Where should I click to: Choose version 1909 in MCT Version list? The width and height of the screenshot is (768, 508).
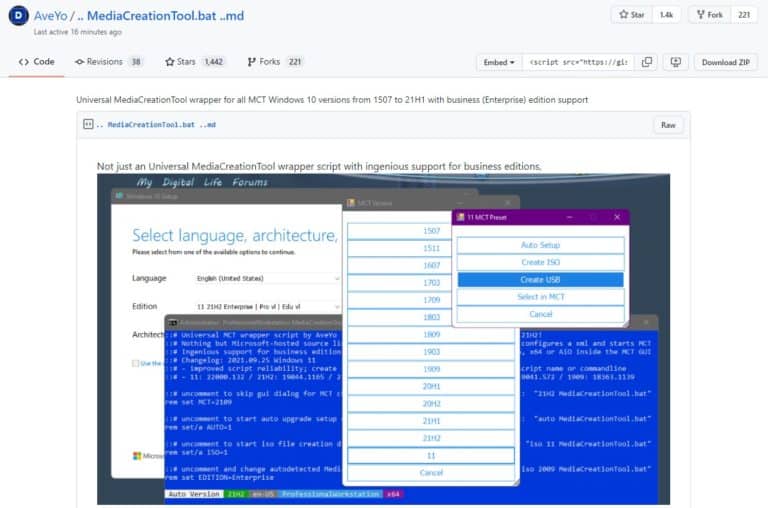click(x=431, y=369)
